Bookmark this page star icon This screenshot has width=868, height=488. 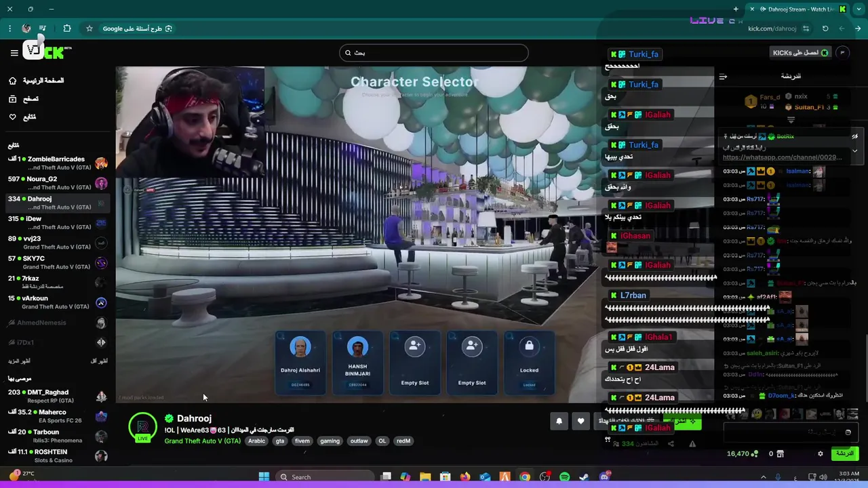click(89, 28)
